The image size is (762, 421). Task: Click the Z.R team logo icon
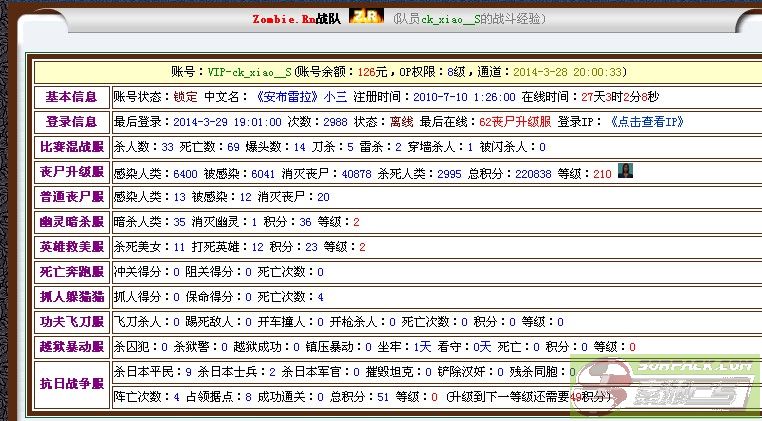click(364, 17)
